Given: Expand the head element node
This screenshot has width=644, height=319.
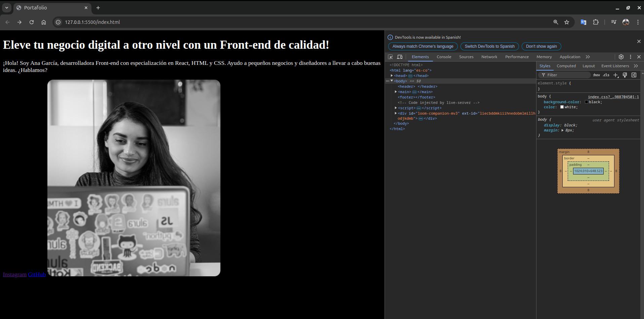Looking at the screenshot, I should tap(392, 76).
